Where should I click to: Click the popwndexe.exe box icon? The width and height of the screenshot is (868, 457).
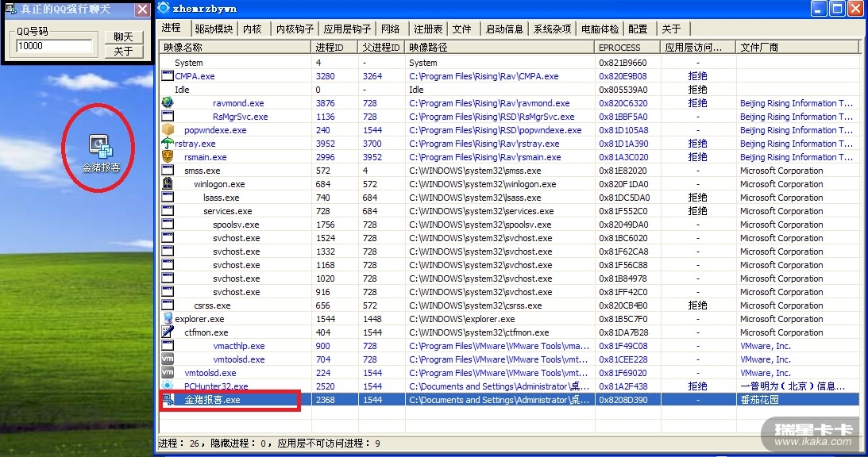coord(168,129)
